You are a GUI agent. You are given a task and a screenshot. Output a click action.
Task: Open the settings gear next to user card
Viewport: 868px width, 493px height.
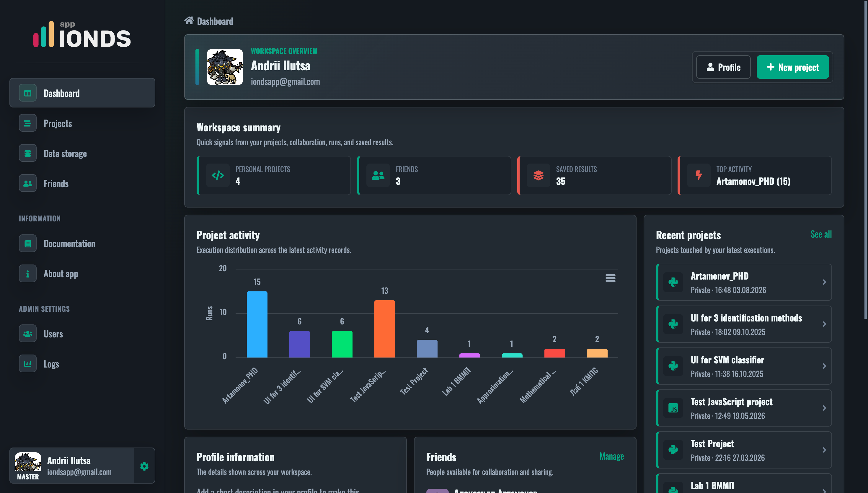[x=144, y=466]
